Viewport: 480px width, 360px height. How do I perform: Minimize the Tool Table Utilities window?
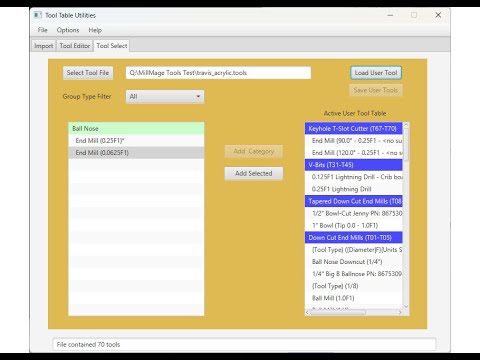pyautogui.click(x=390, y=15)
